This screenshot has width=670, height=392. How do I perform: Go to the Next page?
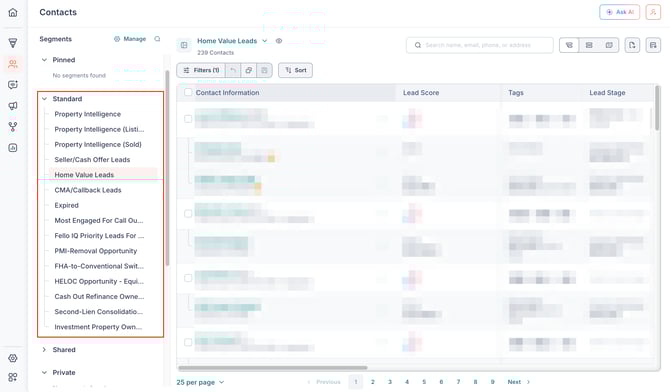tap(519, 382)
